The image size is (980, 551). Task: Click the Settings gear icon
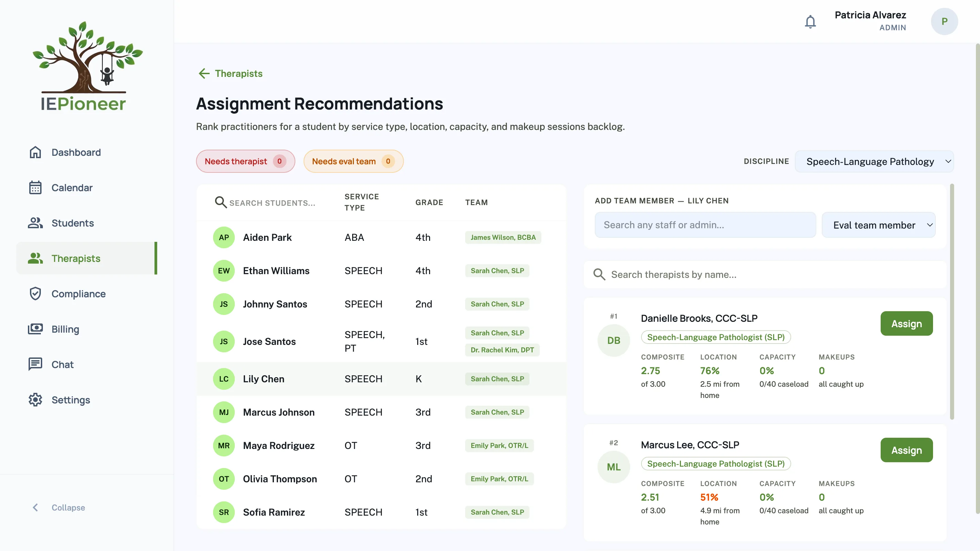tap(35, 400)
